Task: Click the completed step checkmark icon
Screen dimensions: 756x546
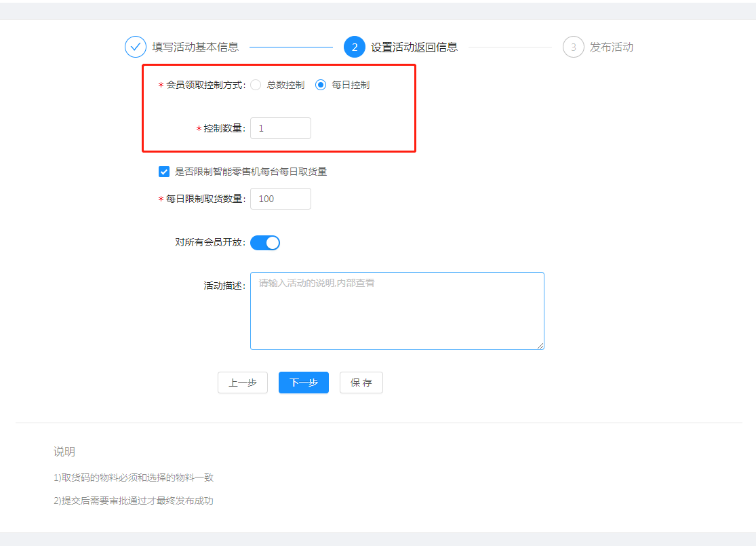Action: (x=136, y=47)
